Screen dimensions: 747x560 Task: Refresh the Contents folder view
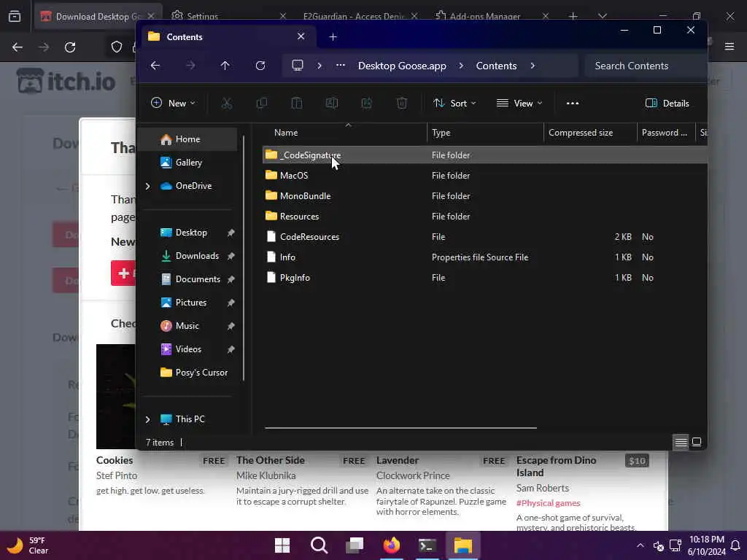[x=260, y=66]
